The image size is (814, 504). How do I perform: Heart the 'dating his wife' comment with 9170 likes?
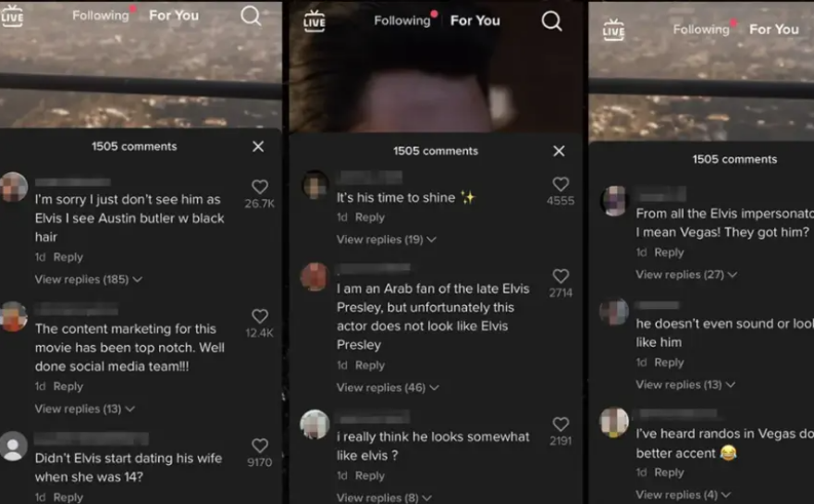(260, 446)
